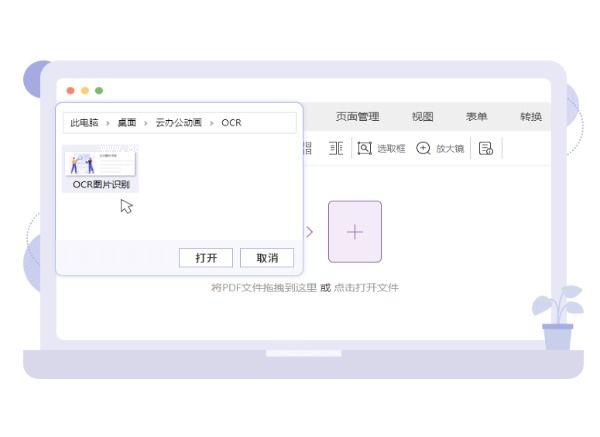Click the plus icon to add a file
The width and height of the screenshot is (600, 437).
point(354,232)
